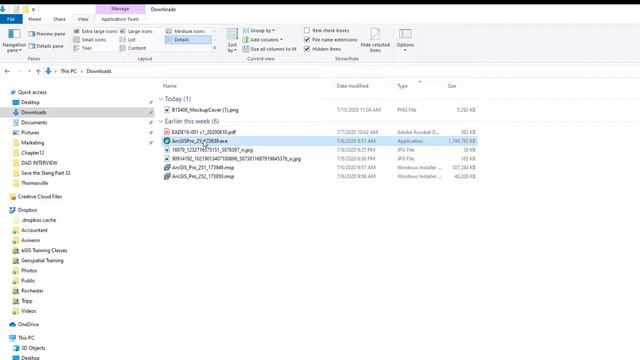Switch layout to Medium icons
This screenshot has height=360, width=640.
(186, 31)
